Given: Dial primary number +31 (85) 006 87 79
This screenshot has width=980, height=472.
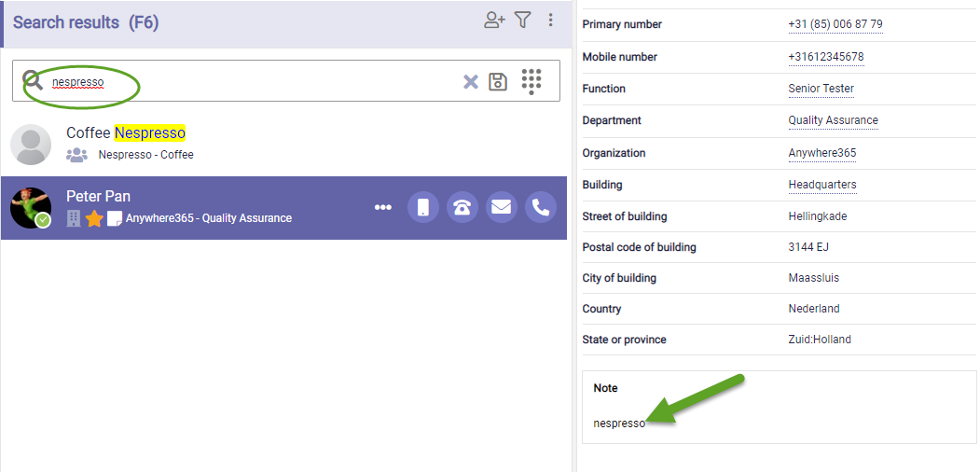Looking at the screenshot, I should 835,24.
